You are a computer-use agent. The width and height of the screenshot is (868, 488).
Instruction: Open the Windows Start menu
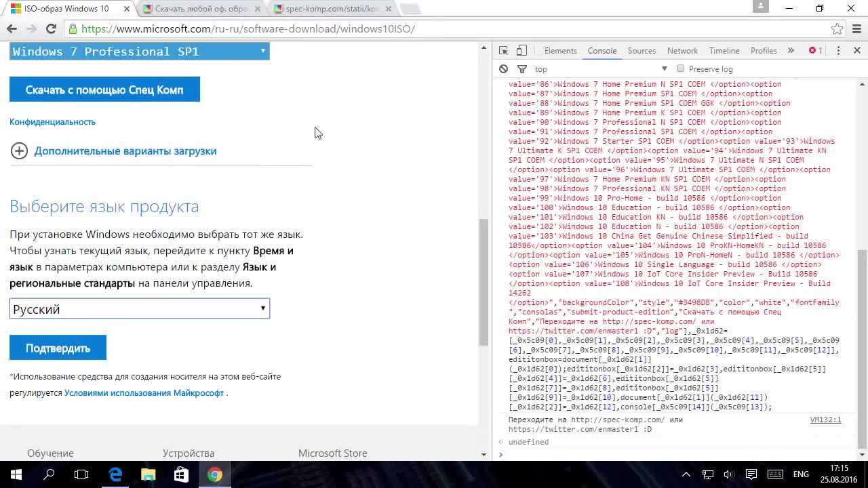pyautogui.click(x=16, y=474)
